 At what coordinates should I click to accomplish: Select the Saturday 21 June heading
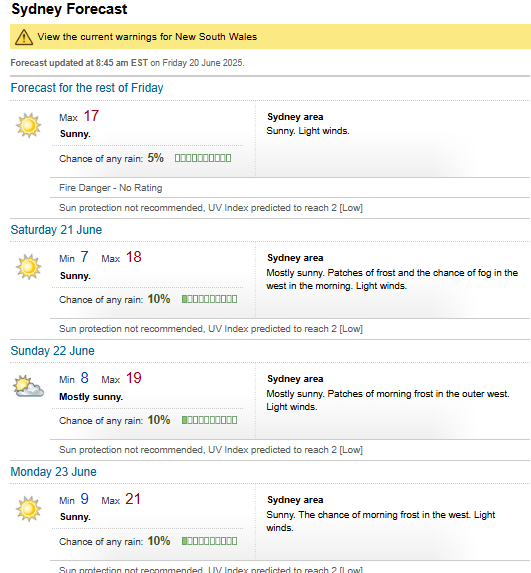(x=56, y=230)
